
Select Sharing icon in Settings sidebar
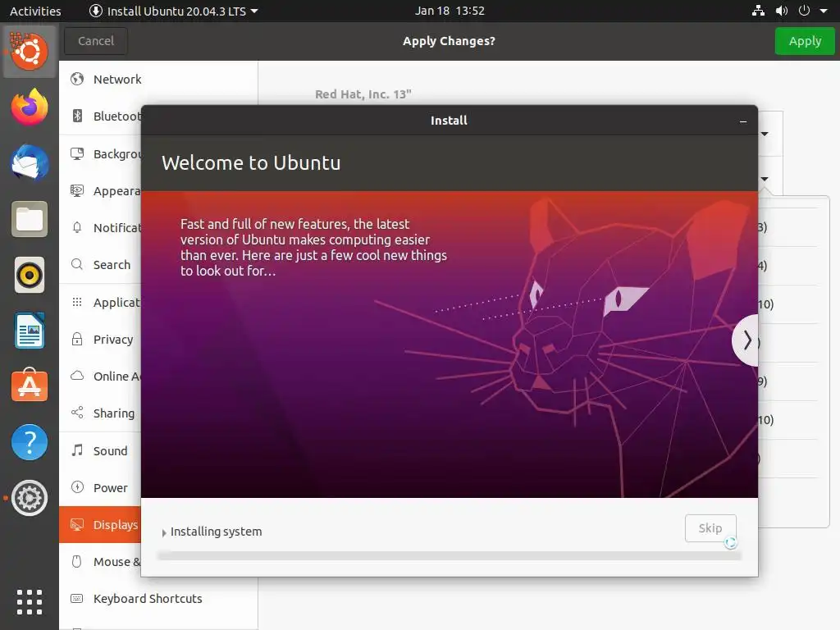77,413
